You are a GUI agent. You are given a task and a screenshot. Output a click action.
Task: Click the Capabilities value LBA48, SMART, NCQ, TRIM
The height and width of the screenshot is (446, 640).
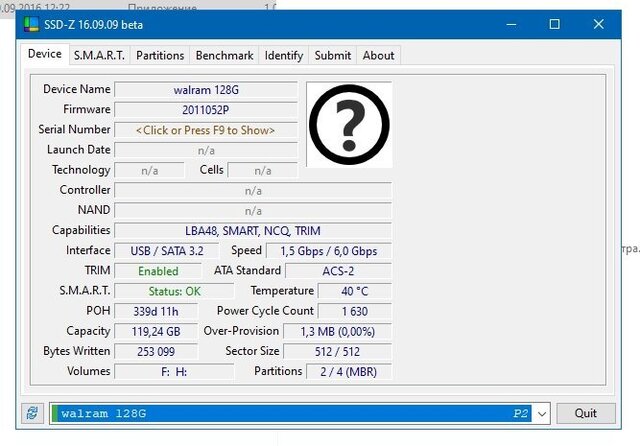pyautogui.click(x=253, y=231)
